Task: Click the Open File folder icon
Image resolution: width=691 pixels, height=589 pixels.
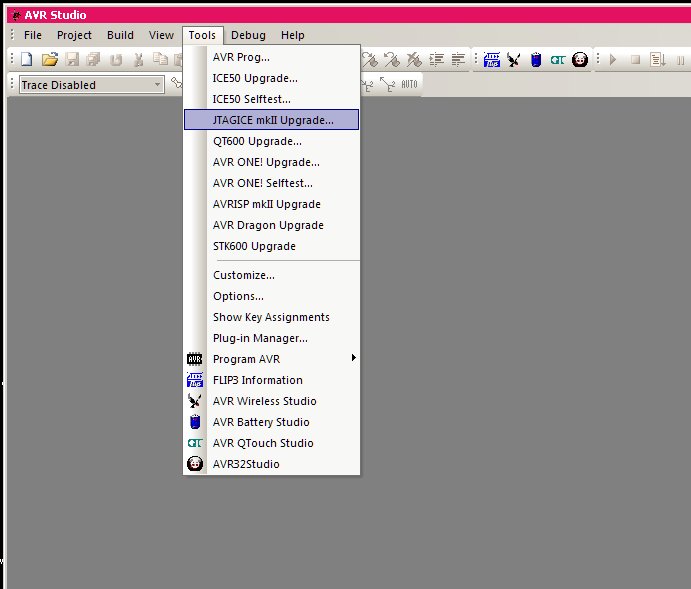Action: coord(49,59)
